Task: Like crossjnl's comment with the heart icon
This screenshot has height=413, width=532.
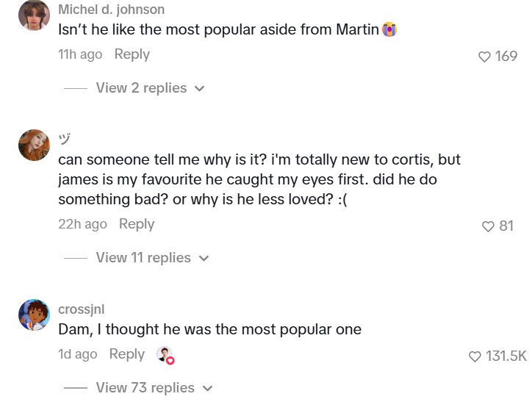Action: point(475,356)
